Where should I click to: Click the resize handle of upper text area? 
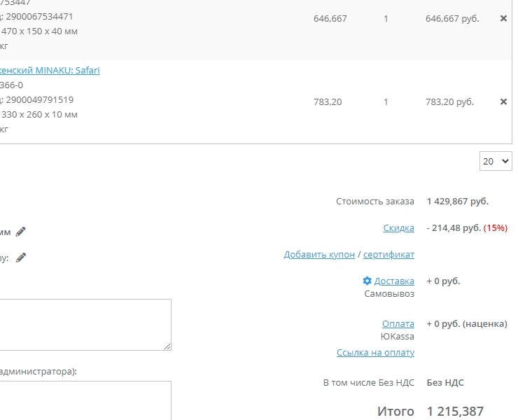coord(167,346)
